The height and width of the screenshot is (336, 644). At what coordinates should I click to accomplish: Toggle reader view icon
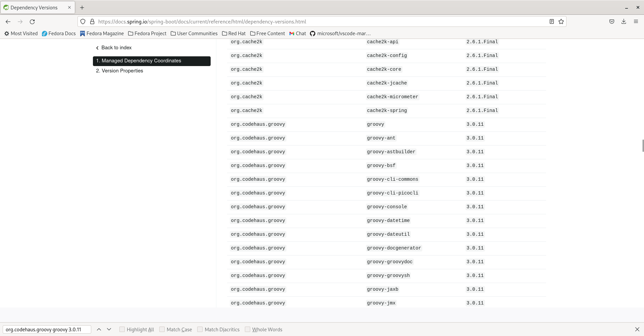551,21
